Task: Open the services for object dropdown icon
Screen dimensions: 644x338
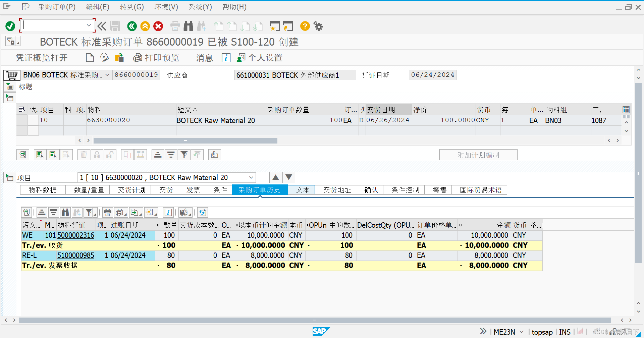Action: point(13,41)
